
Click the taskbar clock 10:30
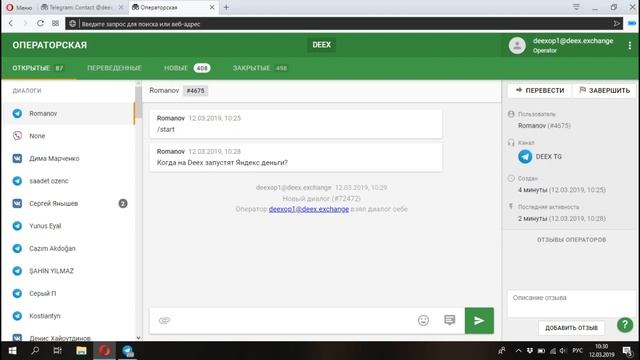click(602, 351)
